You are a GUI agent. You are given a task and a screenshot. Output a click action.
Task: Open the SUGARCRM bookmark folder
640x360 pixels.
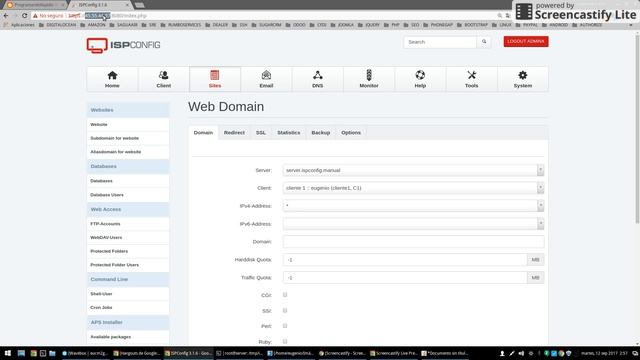[x=267, y=25]
